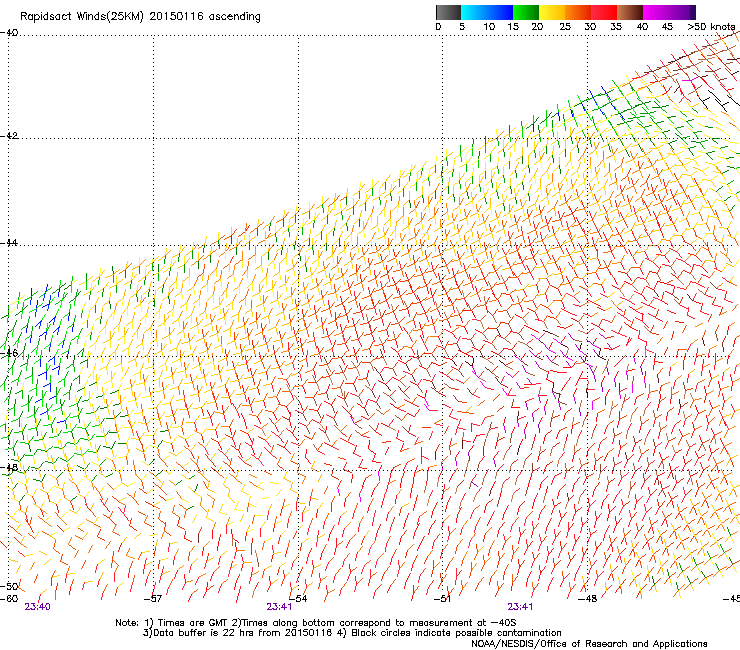This screenshot has height=650, width=740.
Task: Click the legend value 45
Action: coord(667,26)
